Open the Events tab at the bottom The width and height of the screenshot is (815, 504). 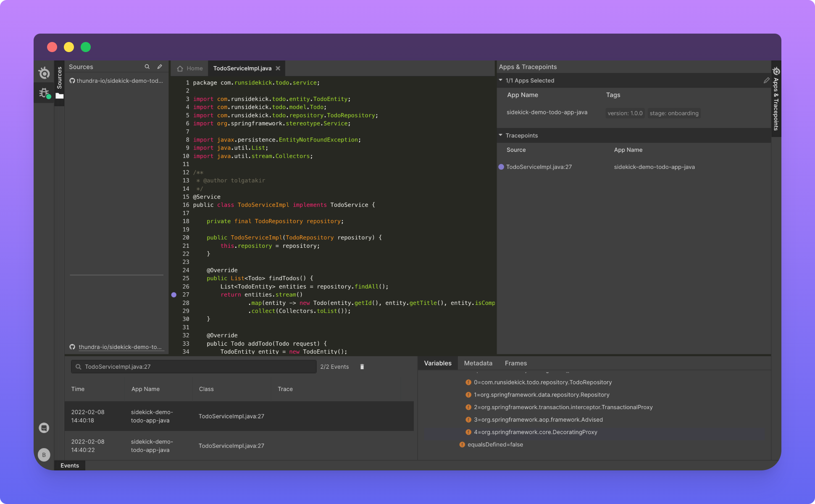point(70,465)
